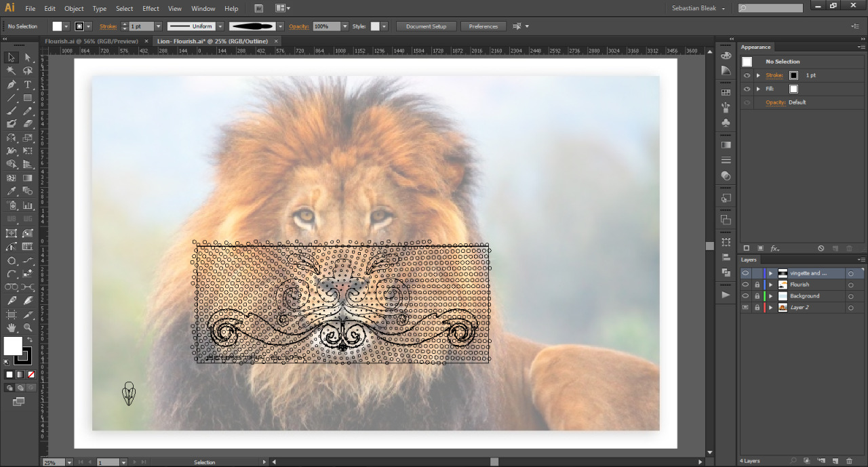Expand the Layer 2 layer contents
The image size is (868, 467).
point(770,308)
